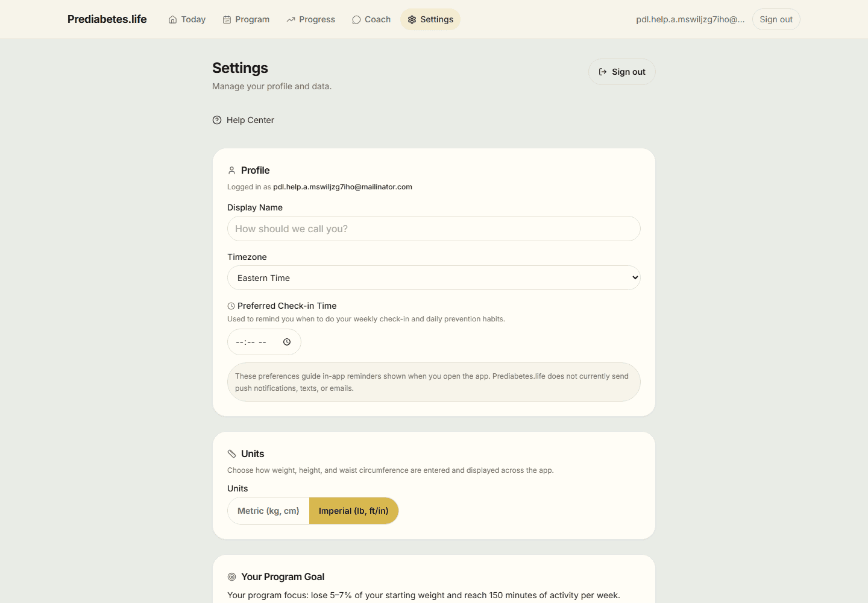Open the Today tab
868x603 pixels.
point(187,19)
